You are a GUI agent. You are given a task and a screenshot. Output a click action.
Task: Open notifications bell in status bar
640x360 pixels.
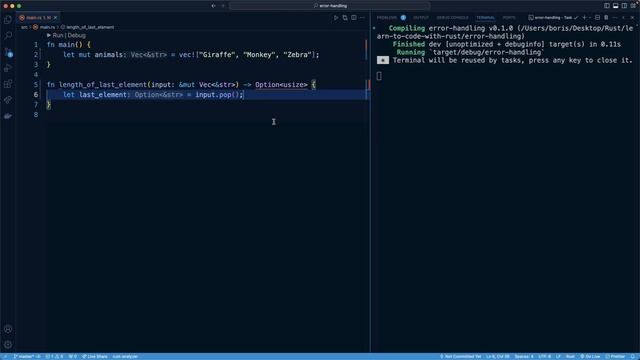pyautogui.click(x=633, y=356)
